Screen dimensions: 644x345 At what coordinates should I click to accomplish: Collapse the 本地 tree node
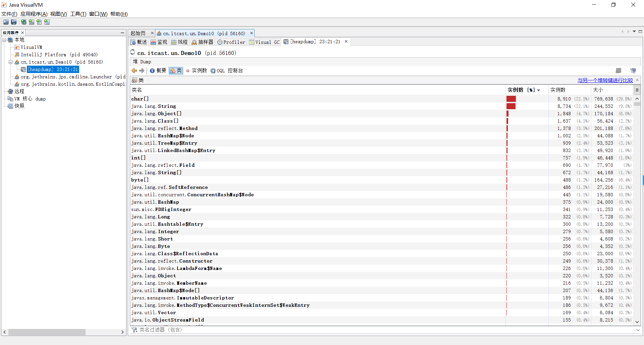[4, 40]
